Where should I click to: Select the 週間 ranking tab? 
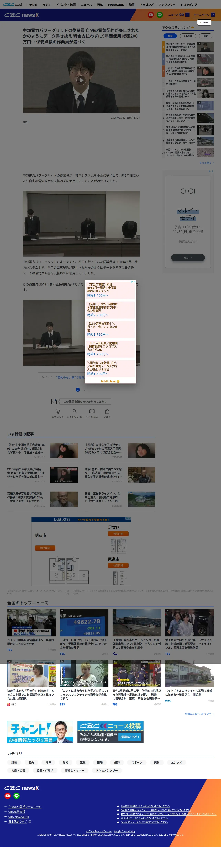(x=206, y=36)
